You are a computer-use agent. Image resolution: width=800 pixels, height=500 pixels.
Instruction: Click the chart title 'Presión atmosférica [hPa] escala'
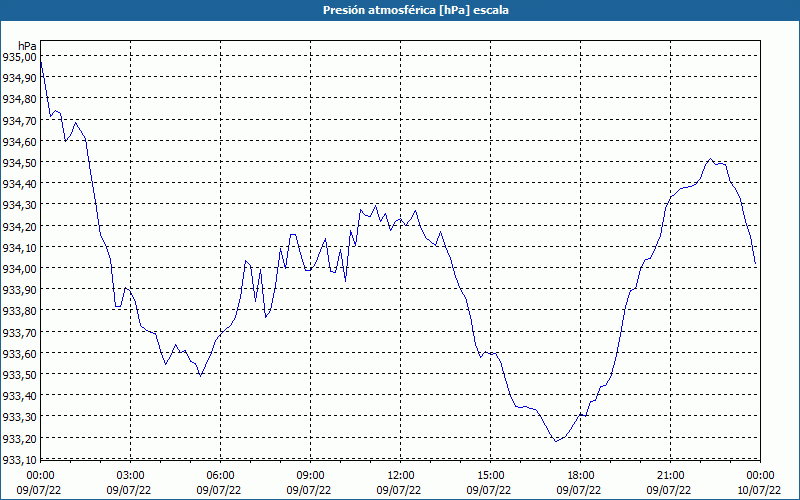415,10
